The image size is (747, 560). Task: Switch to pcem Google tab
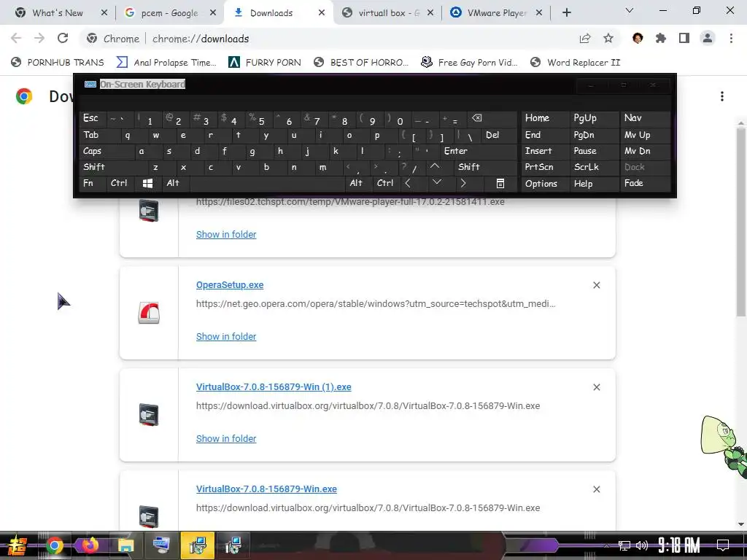[x=169, y=13]
